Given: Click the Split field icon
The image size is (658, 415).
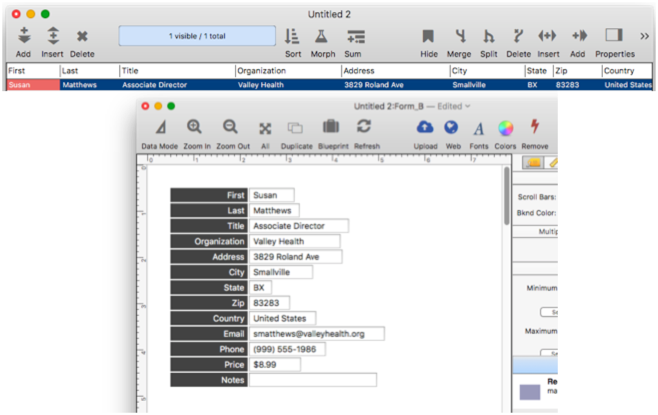Looking at the screenshot, I should click(x=488, y=36).
